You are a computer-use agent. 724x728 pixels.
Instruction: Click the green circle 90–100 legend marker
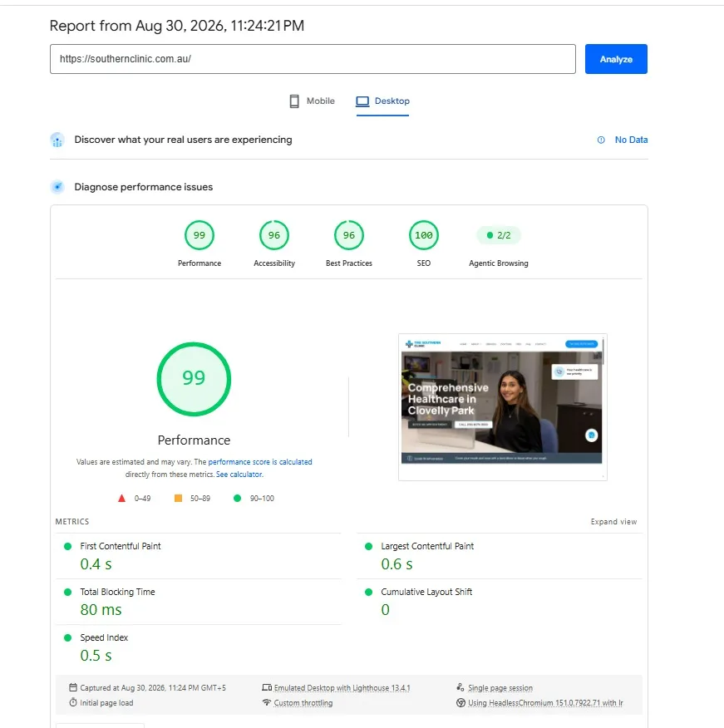(x=237, y=498)
